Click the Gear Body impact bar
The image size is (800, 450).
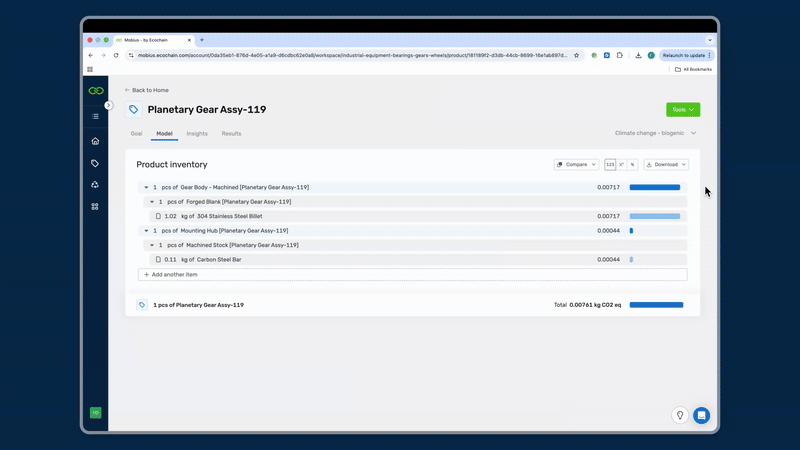(654, 187)
